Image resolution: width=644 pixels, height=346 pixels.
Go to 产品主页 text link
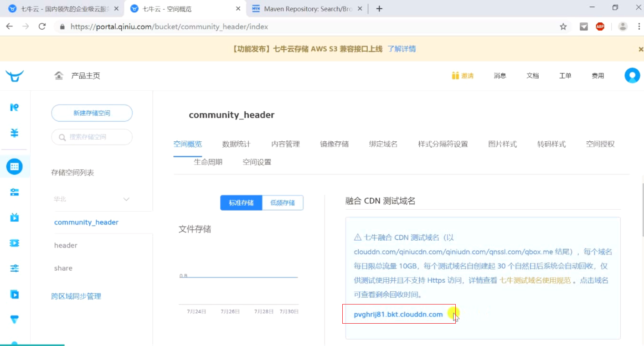point(86,76)
